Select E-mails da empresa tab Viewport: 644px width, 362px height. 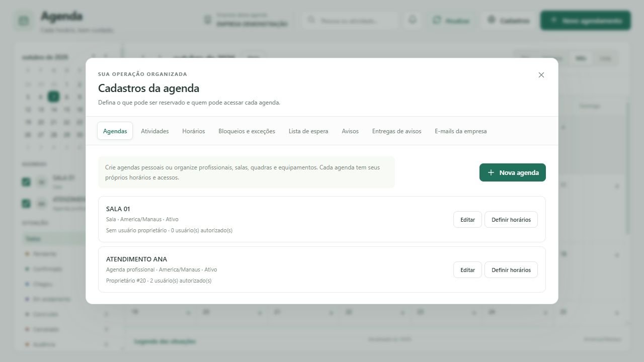pos(460,131)
